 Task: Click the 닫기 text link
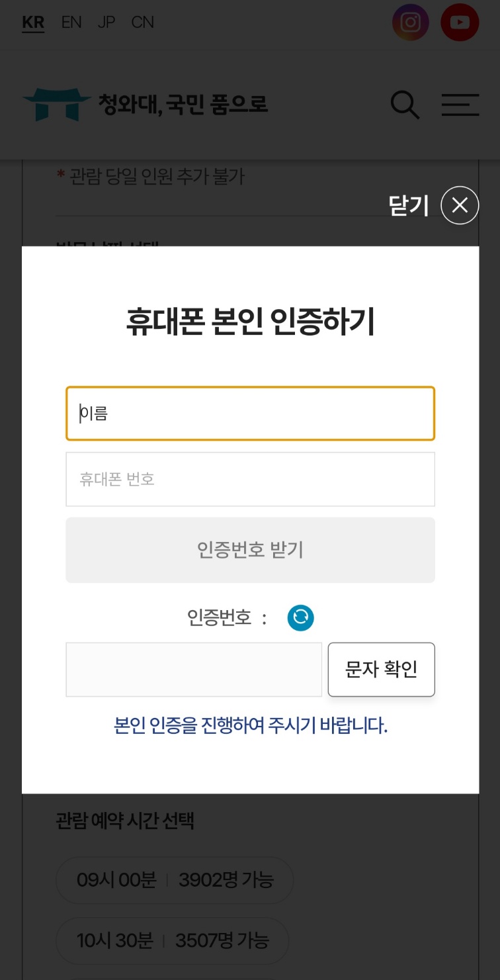point(408,205)
